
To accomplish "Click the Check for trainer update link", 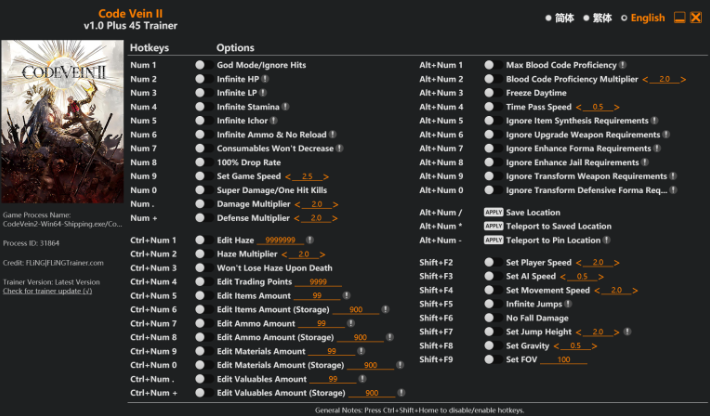I will [48, 291].
